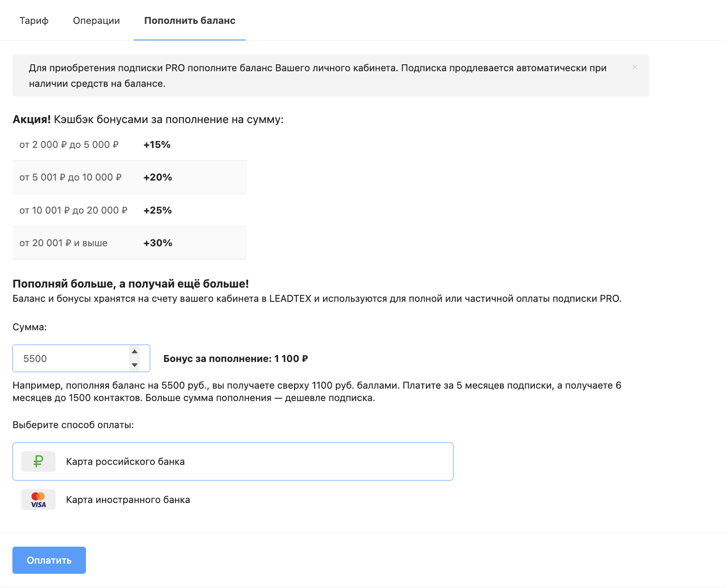
Task: Click the Акция! cashback heading
Action: pos(148,119)
